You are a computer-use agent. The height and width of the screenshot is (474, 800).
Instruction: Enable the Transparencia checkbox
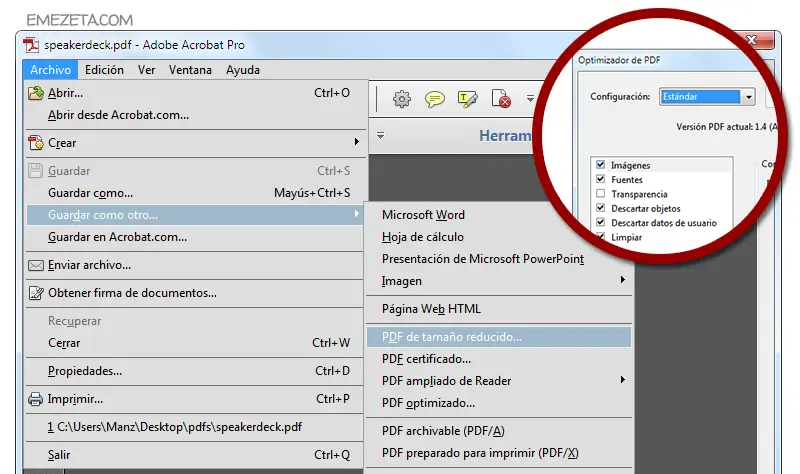pyautogui.click(x=600, y=194)
